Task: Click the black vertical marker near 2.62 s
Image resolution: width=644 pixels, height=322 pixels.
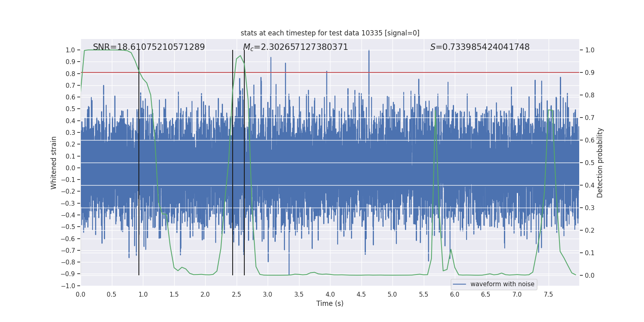Action: click(x=244, y=163)
